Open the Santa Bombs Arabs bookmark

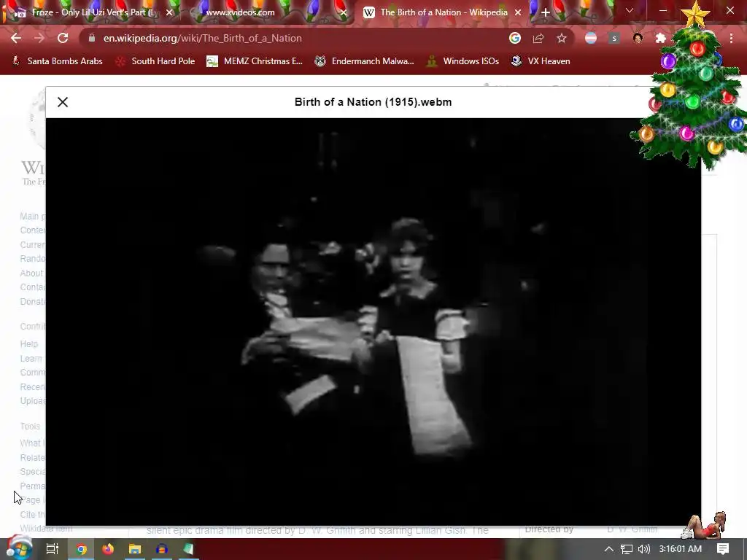[x=57, y=61]
